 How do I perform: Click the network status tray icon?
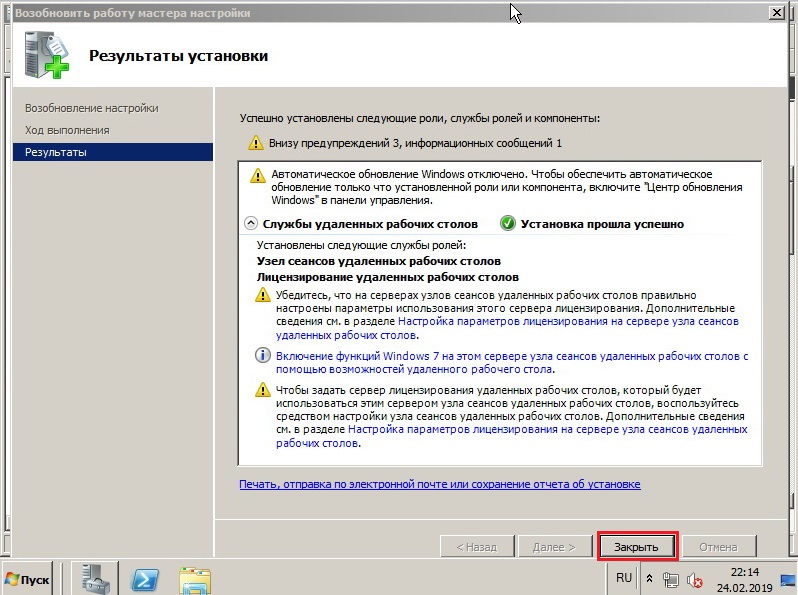pos(672,579)
